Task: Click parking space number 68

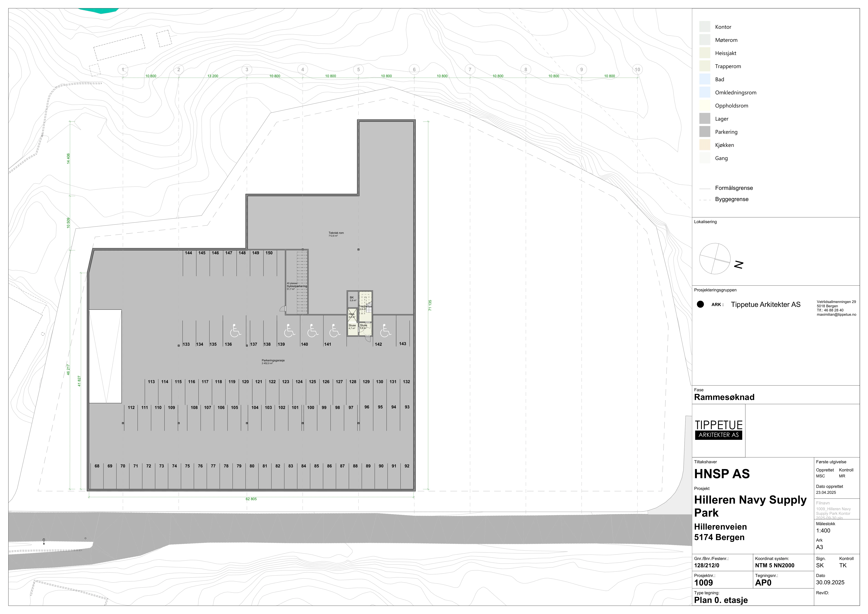Action: 97,466
